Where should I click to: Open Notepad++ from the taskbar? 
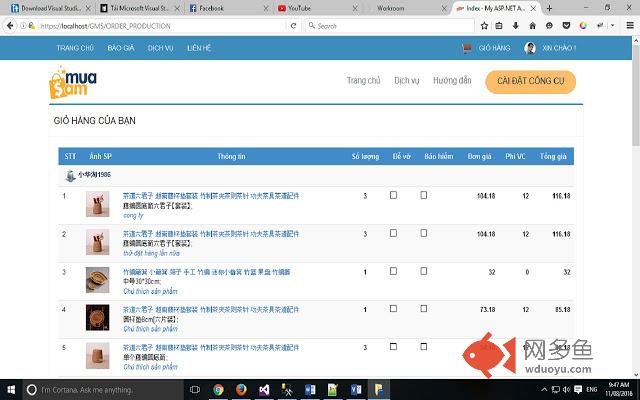[x=333, y=390]
